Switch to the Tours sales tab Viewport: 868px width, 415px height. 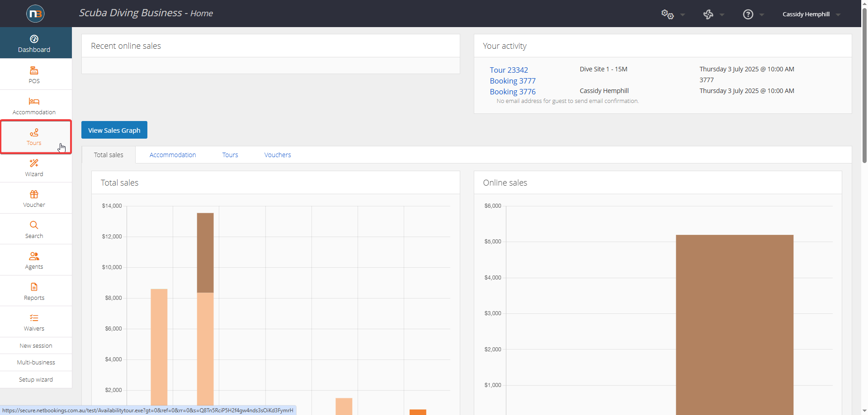point(230,155)
